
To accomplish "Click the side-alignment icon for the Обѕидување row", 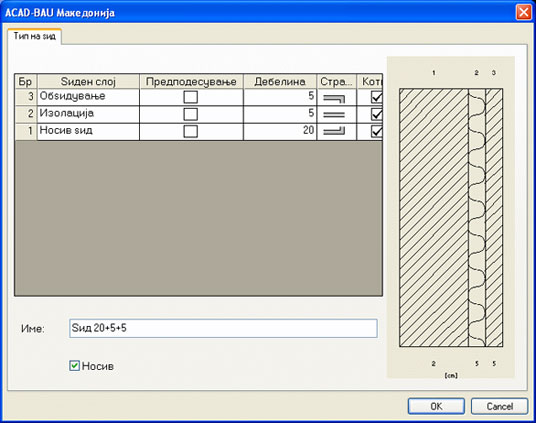I will [334, 98].
